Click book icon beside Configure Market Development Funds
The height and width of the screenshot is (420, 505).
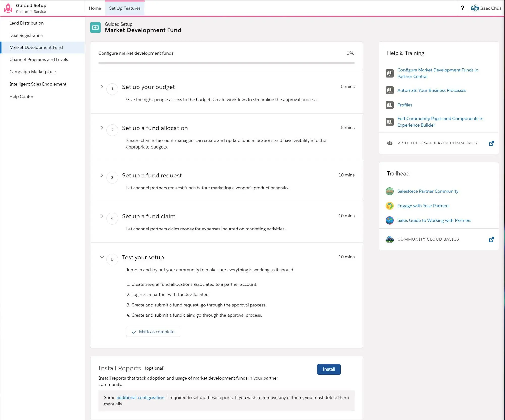click(389, 73)
